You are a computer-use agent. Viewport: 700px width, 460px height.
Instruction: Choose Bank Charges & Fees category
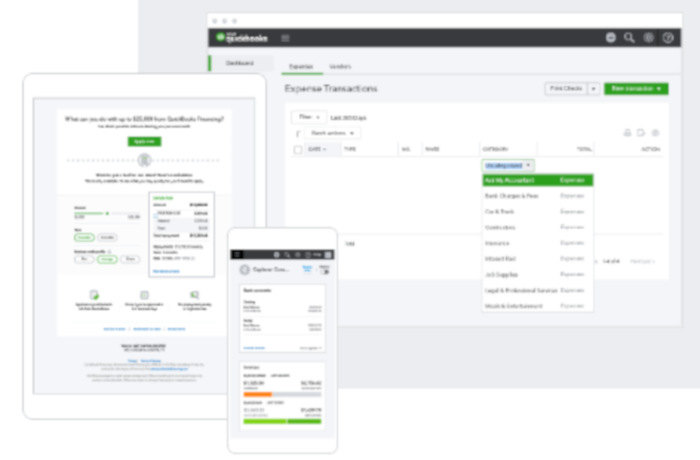(538, 196)
